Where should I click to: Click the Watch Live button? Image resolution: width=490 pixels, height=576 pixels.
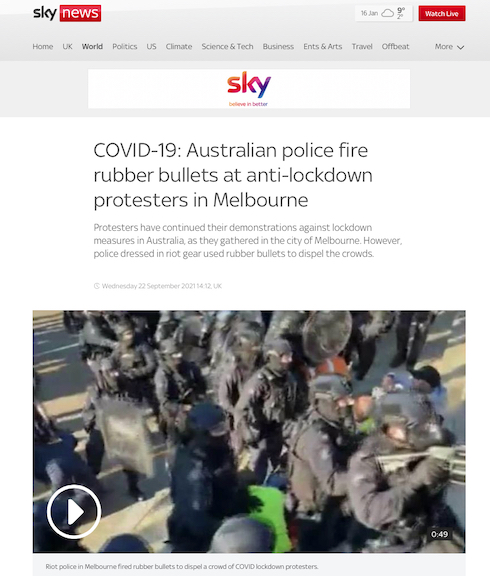coord(442,14)
